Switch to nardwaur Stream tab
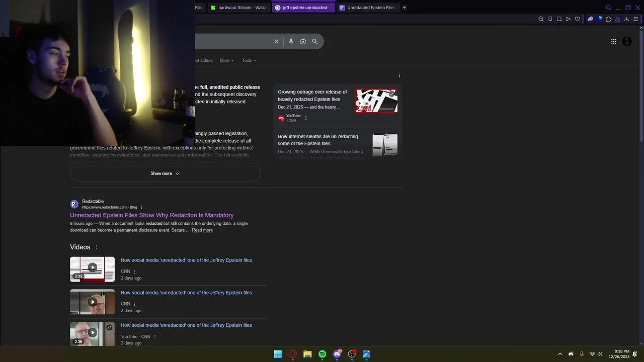This screenshot has height=362, width=644. [x=239, y=8]
